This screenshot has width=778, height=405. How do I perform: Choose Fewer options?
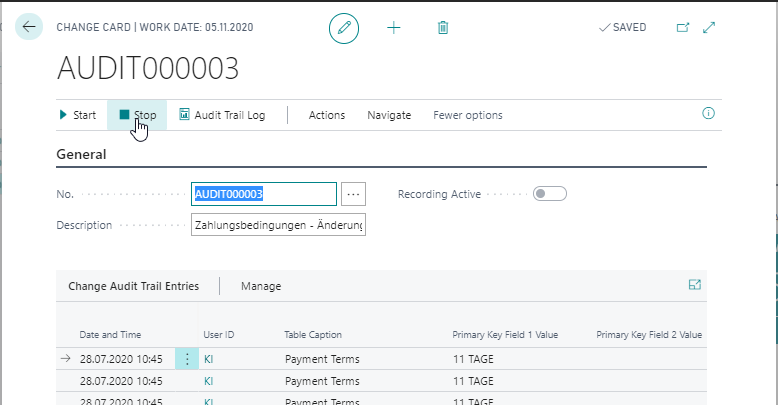[x=467, y=115]
